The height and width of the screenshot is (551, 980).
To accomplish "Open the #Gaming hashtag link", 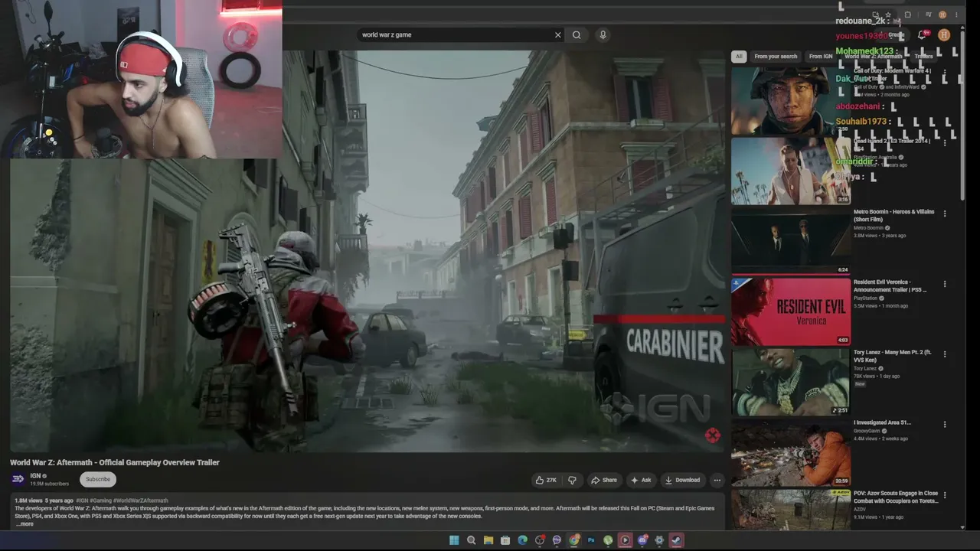I will click(x=101, y=500).
